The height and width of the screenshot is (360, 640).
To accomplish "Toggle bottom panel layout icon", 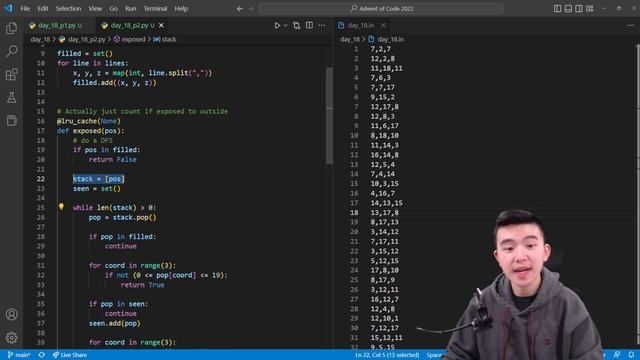I will (568, 9).
